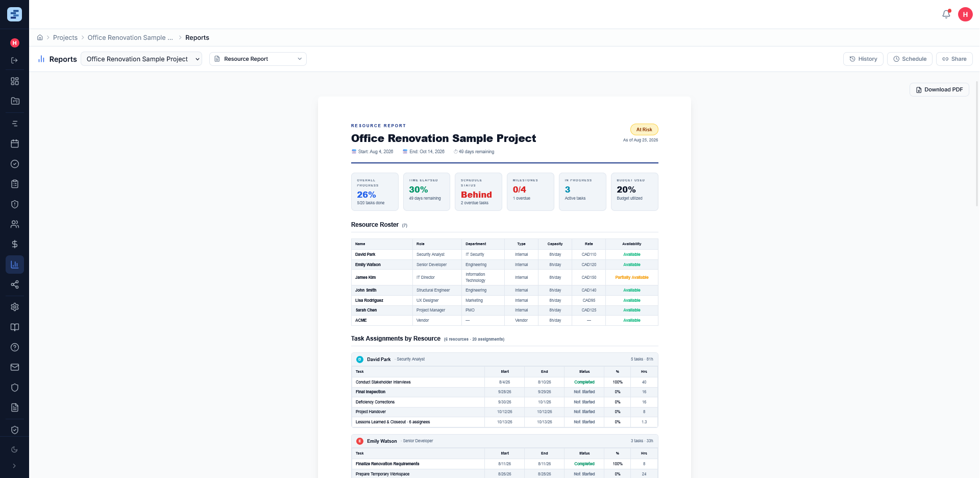Open the document page icon in sidebar
The width and height of the screenshot is (980, 478).
coord(15,408)
